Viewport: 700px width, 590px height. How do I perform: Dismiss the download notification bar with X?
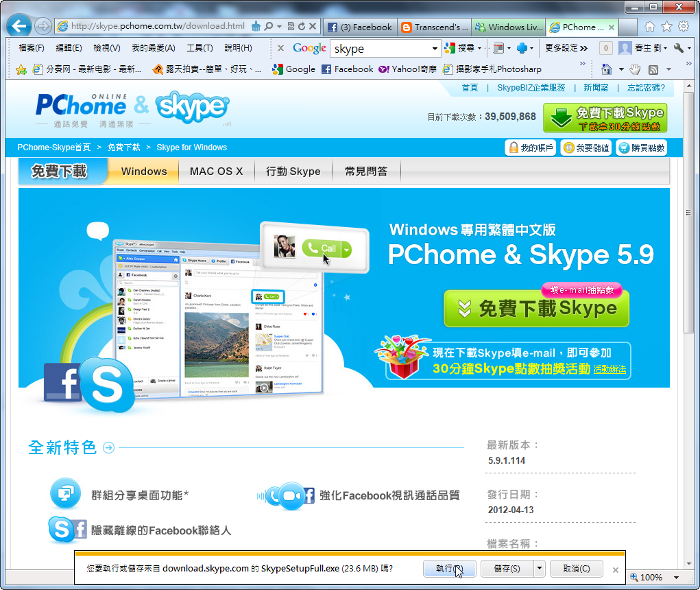click(x=616, y=570)
